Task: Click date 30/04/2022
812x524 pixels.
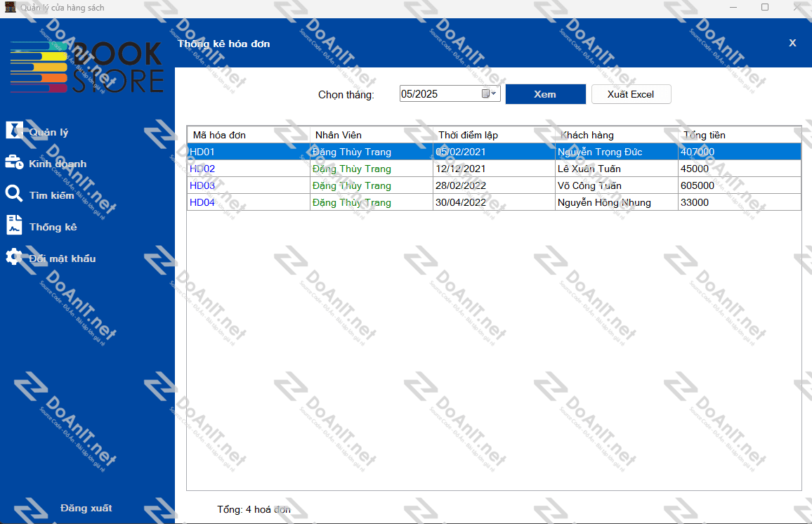Action: [x=460, y=202]
